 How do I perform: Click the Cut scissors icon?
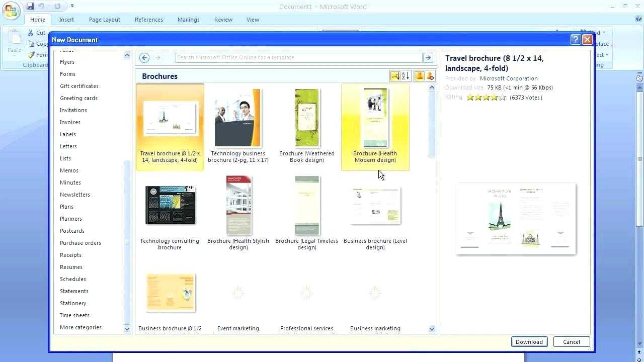pos(31,33)
